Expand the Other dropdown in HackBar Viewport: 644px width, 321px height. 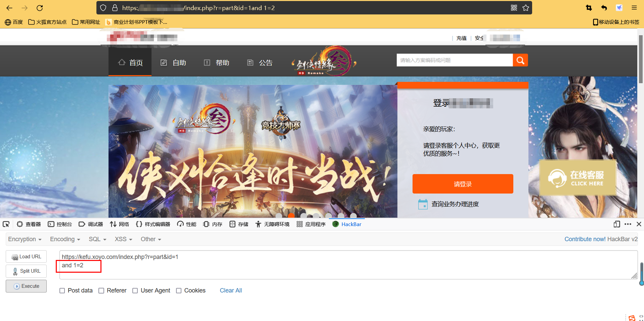[151, 239]
